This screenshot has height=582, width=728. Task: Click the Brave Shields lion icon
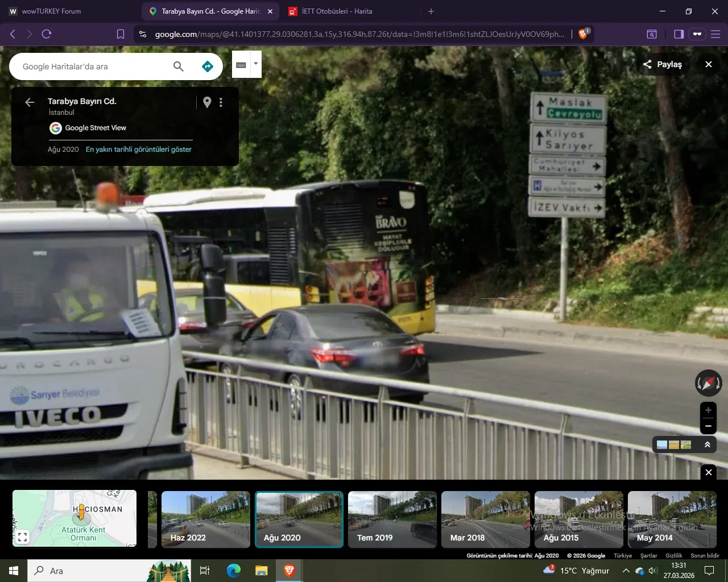coord(583,34)
